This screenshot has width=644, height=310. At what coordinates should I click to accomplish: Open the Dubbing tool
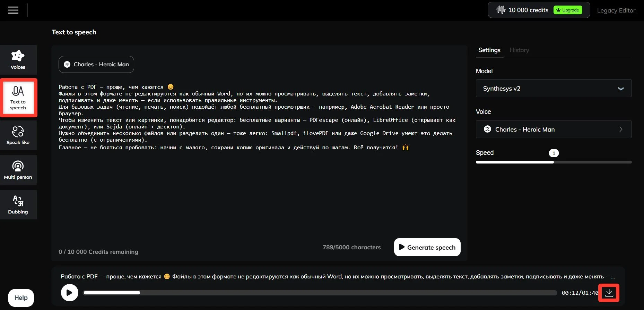tap(18, 204)
